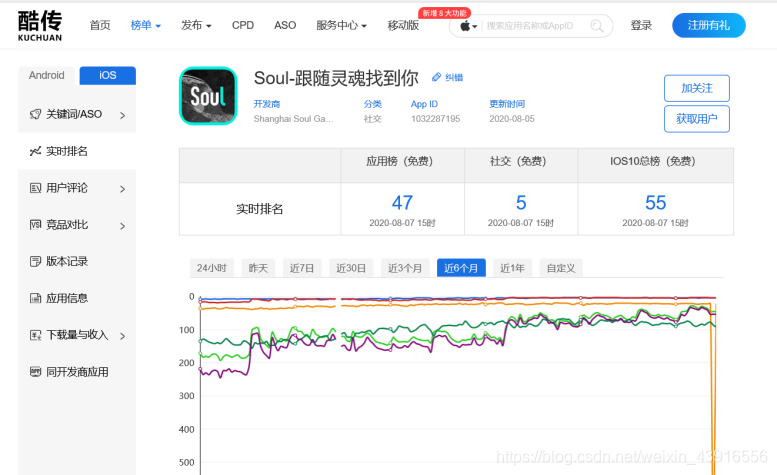Image resolution: width=777 pixels, height=475 pixels.
Task: Click the 加关注 button
Action: tap(697, 88)
